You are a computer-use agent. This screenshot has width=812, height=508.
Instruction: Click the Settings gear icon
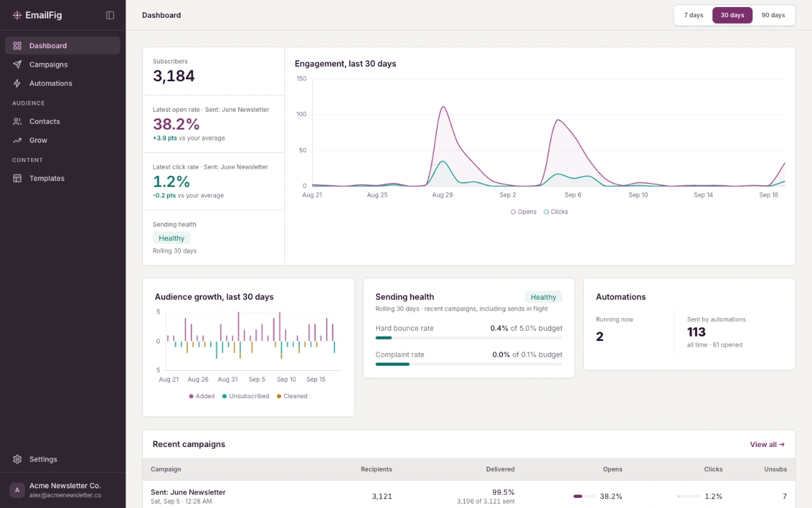click(17, 459)
